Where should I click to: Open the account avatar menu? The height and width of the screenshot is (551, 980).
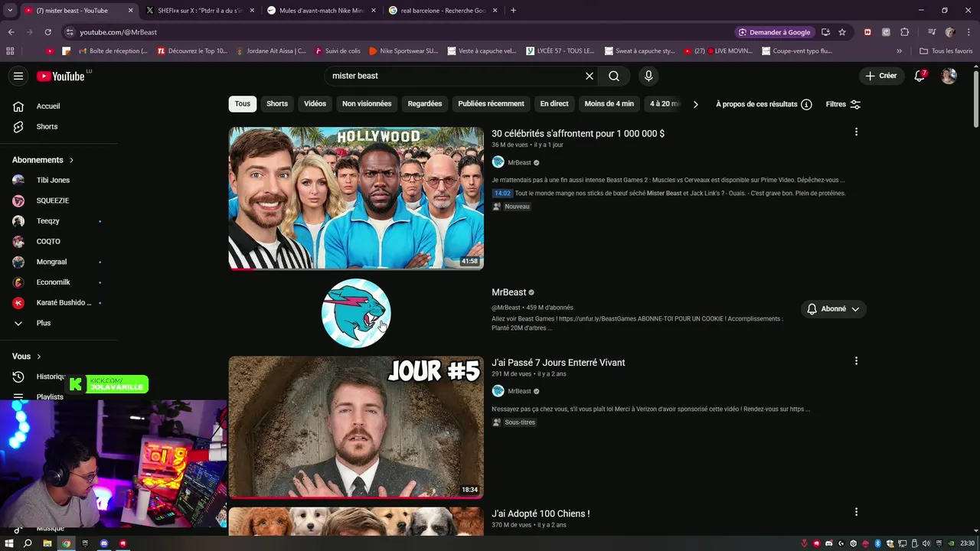tap(949, 76)
